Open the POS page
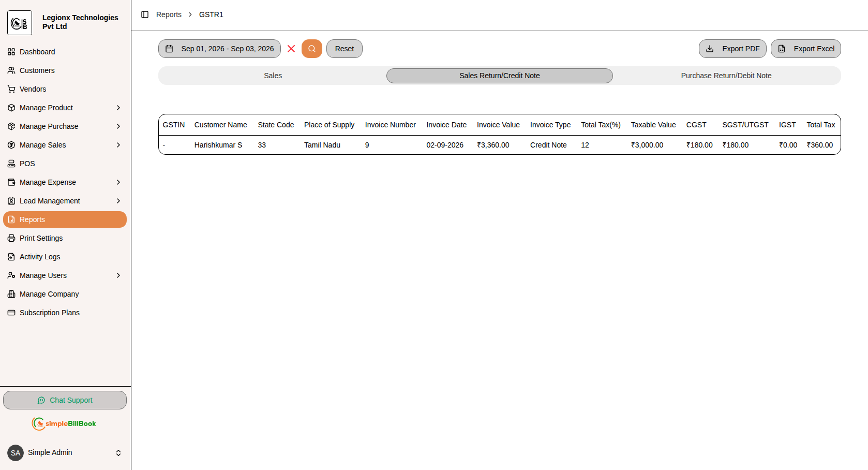This screenshot has height=470, width=868. pyautogui.click(x=65, y=164)
